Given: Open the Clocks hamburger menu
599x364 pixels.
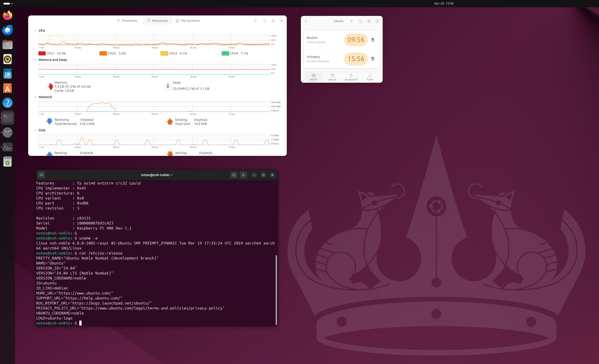Looking at the screenshot, I should point(351,21).
